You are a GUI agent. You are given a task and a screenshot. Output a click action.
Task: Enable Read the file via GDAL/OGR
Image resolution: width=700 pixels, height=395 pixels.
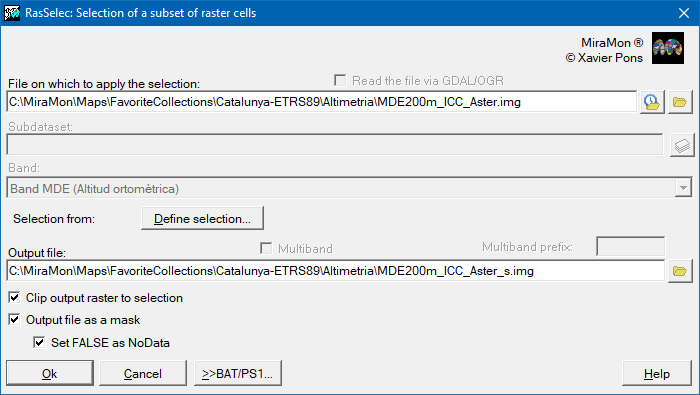click(x=340, y=80)
